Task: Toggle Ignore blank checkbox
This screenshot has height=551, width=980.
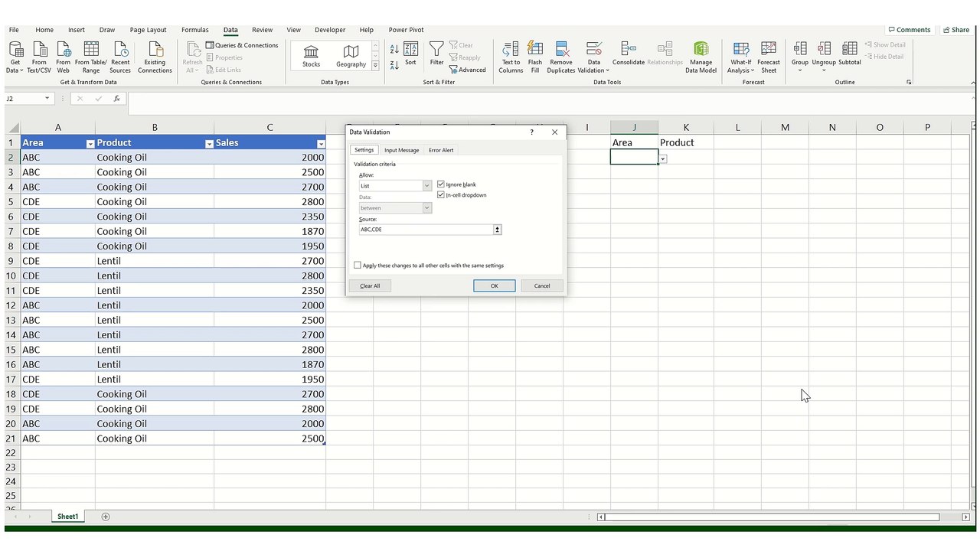Action: (x=441, y=184)
